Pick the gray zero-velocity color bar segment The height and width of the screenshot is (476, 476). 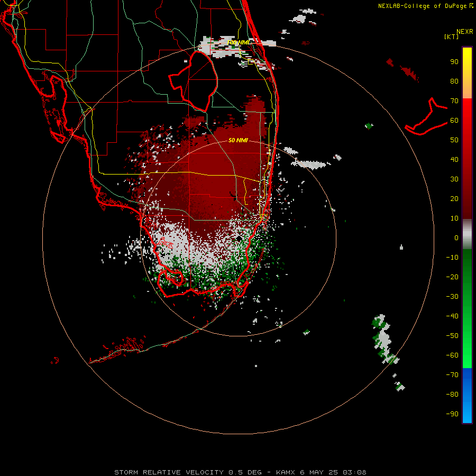tap(467, 234)
